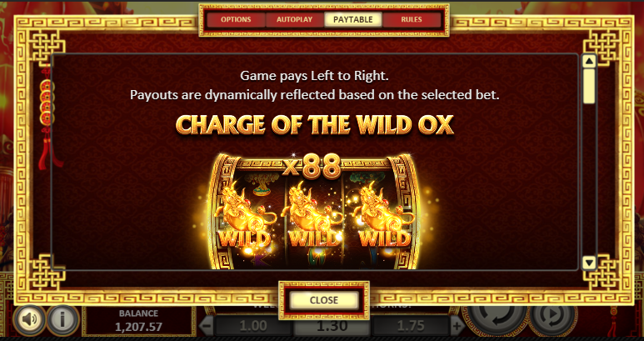The height and width of the screenshot is (341, 644).
Task: Go to the RULES tab
Action: (412, 19)
